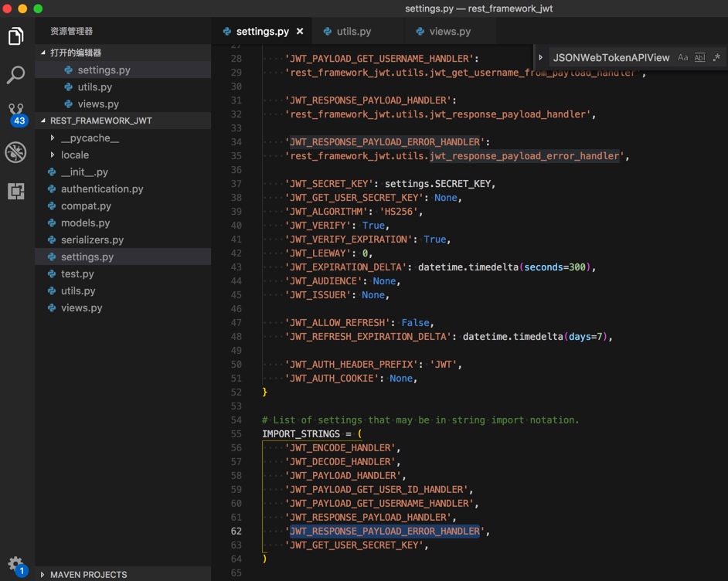This screenshot has width=728, height=581.
Task: Click the find input containing JSONWebTokenAPIView
Action: (611, 58)
